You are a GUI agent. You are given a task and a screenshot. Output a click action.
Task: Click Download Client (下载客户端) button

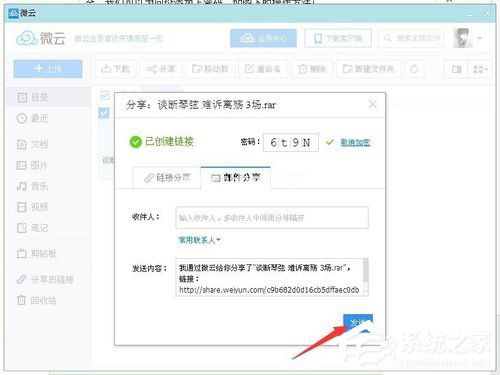coord(338,38)
